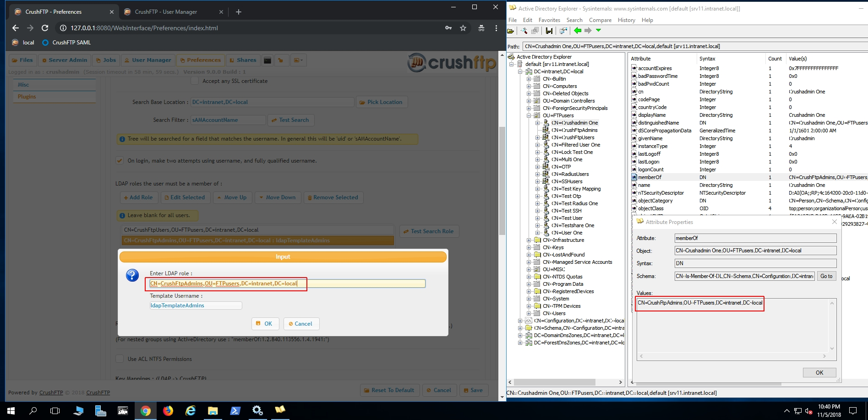868x420 pixels.
Task: Open the green history dropdown arrow in AD Explorer
Action: pos(598,31)
